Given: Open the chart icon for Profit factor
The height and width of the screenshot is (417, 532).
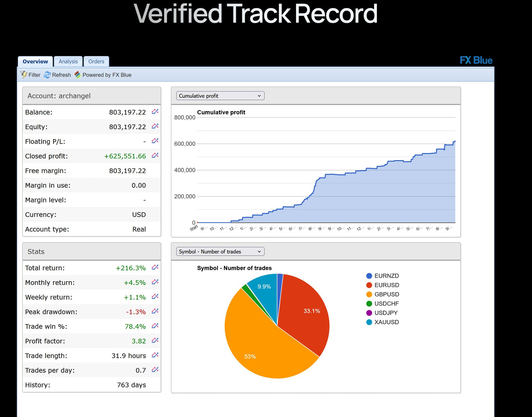Looking at the screenshot, I should point(155,340).
